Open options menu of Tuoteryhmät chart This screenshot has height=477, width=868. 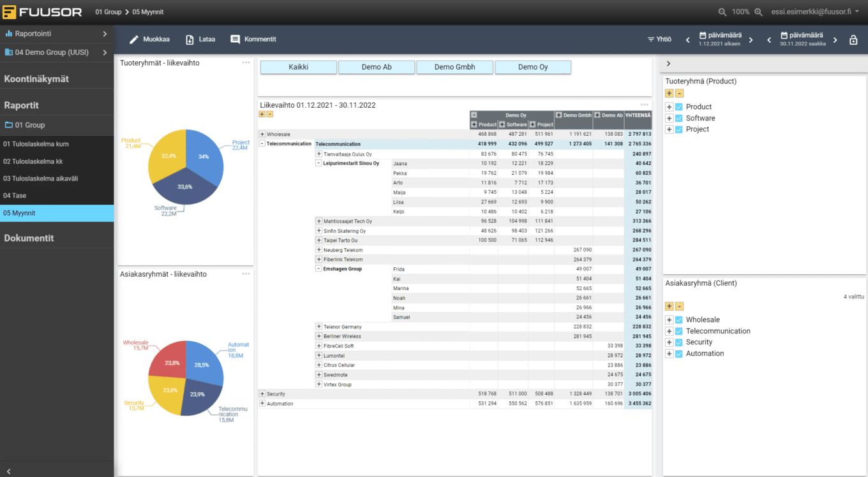point(246,62)
